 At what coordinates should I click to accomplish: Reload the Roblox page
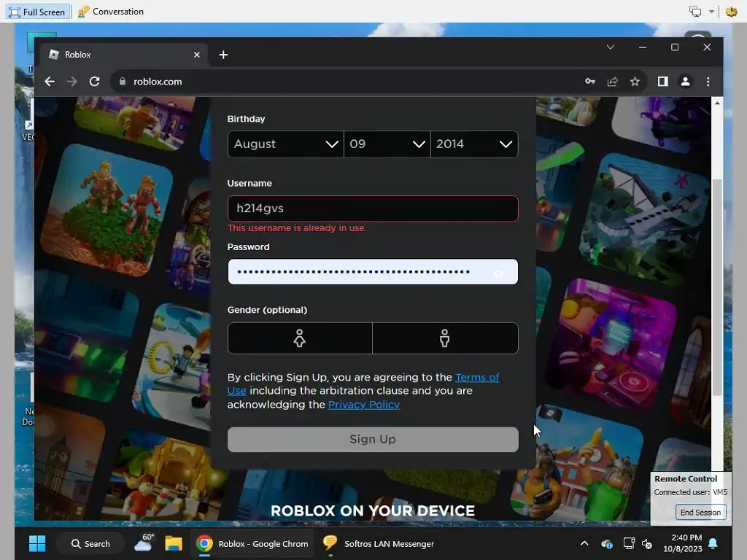(x=94, y=82)
